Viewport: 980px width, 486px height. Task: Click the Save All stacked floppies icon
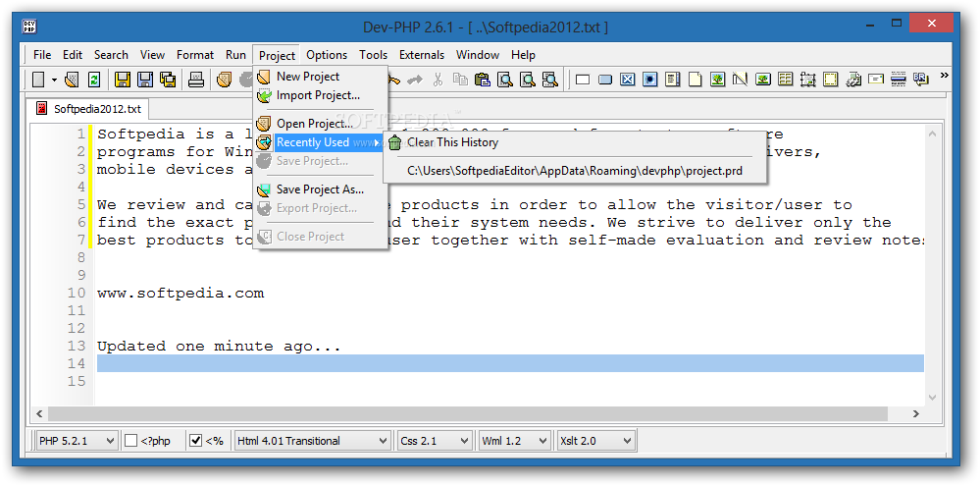click(168, 80)
